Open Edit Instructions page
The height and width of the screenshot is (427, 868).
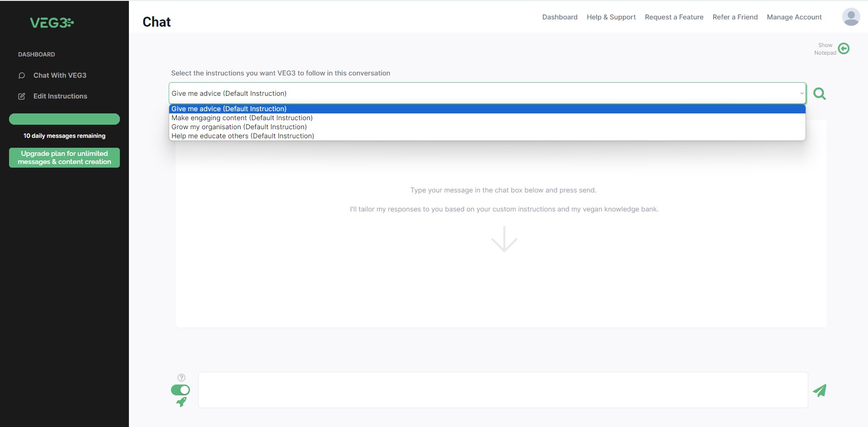pyautogui.click(x=60, y=96)
